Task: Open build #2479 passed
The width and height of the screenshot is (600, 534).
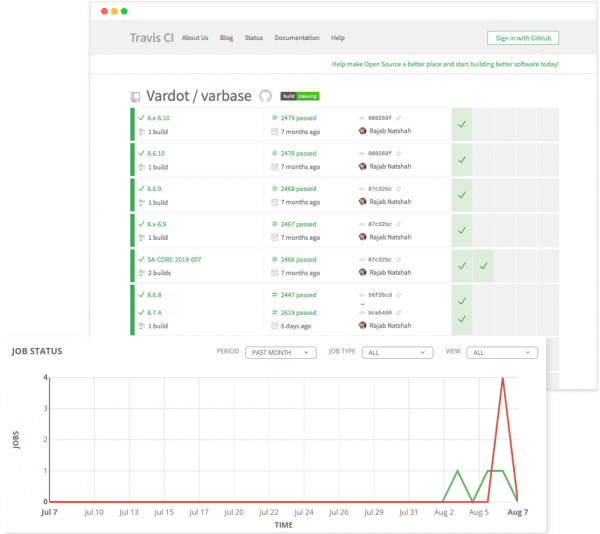Action: pyautogui.click(x=298, y=118)
